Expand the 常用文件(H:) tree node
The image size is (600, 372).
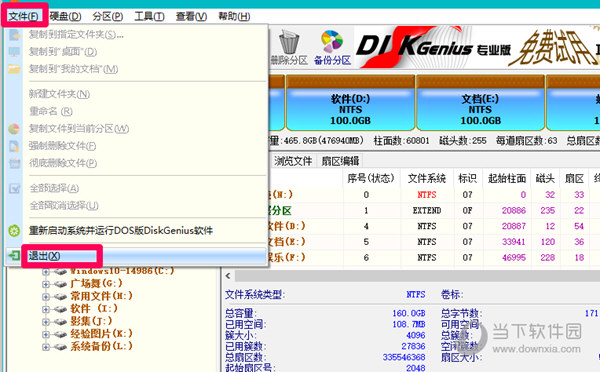click(x=46, y=297)
